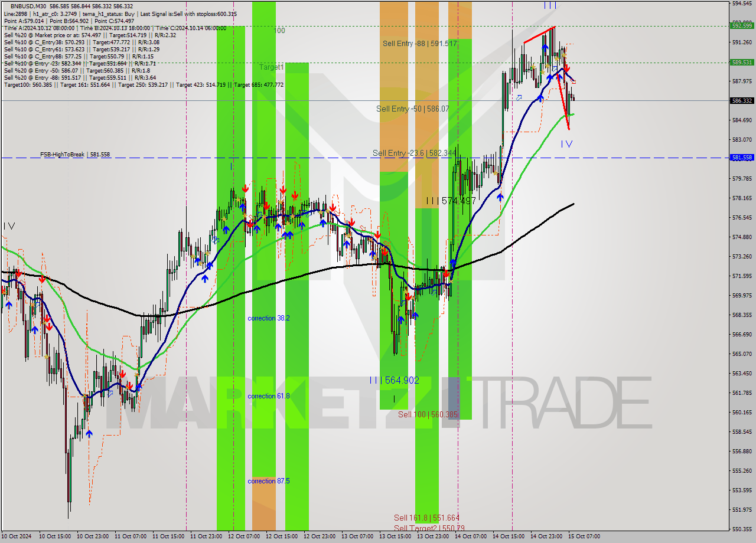Click the '11 Oct 07:00' time axis label
The width and height of the screenshot is (756, 543).
(x=131, y=537)
